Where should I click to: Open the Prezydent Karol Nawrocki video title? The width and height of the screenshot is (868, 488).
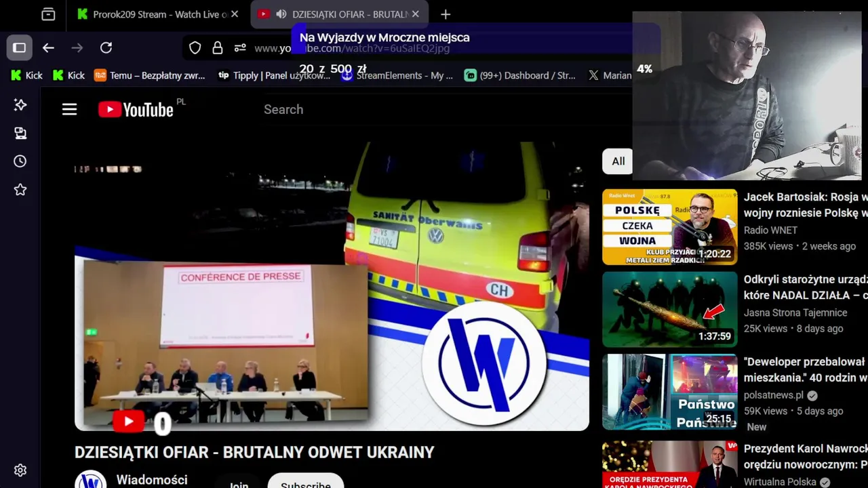tap(806, 457)
